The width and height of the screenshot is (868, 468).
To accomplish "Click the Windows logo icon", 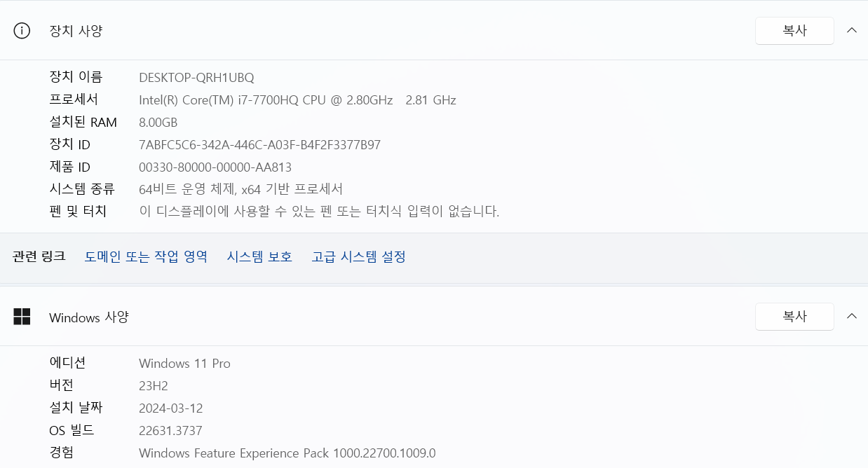I will (x=22, y=317).
